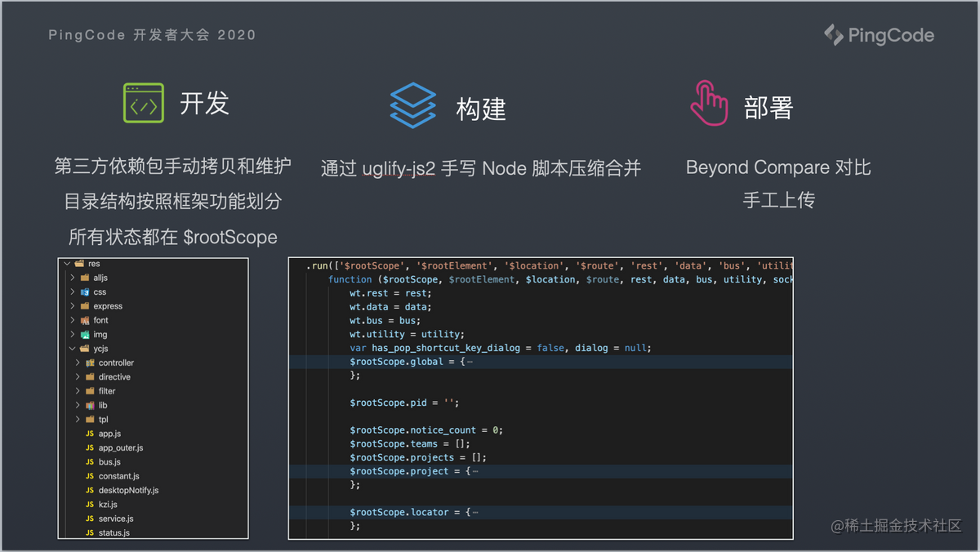
Task: Click code line '$rootScope.notice_count = 0;'
Action: (x=426, y=430)
